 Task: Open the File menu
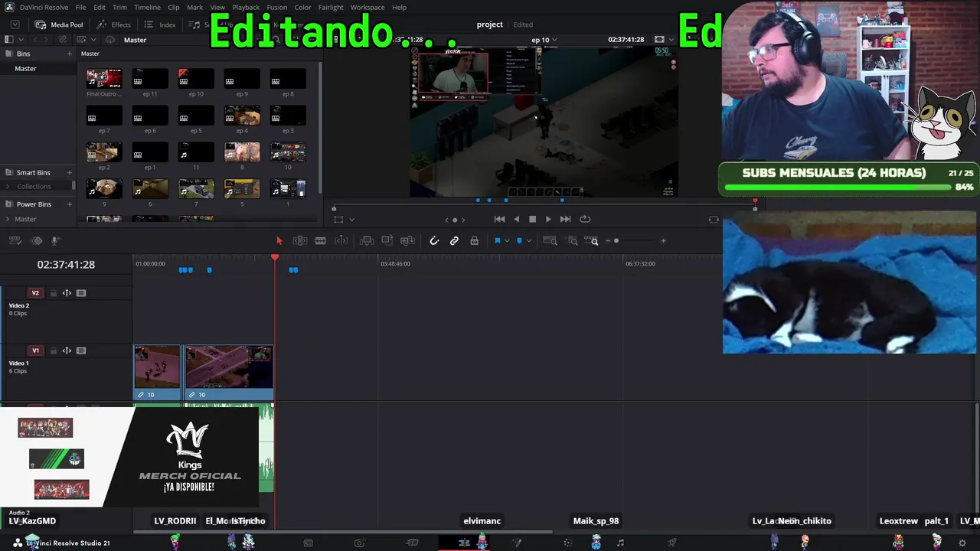pos(80,7)
